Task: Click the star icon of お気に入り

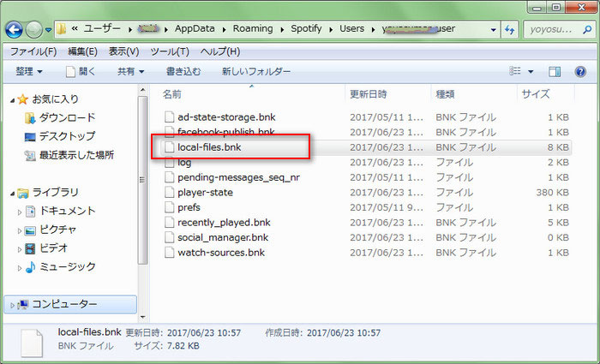Action: click(22, 99)
